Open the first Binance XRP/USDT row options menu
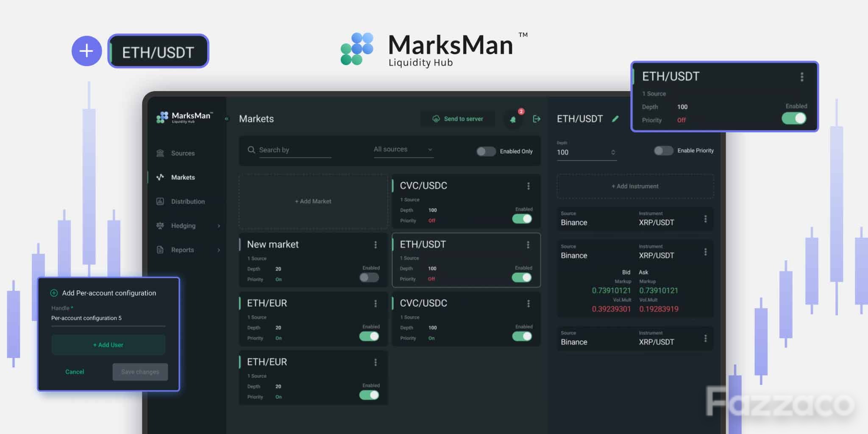 tap(705, 219)
